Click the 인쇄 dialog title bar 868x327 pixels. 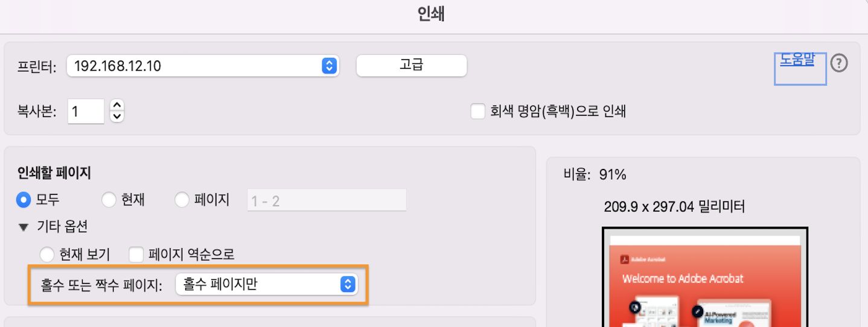pyautogui.click(x=431, y=14)
